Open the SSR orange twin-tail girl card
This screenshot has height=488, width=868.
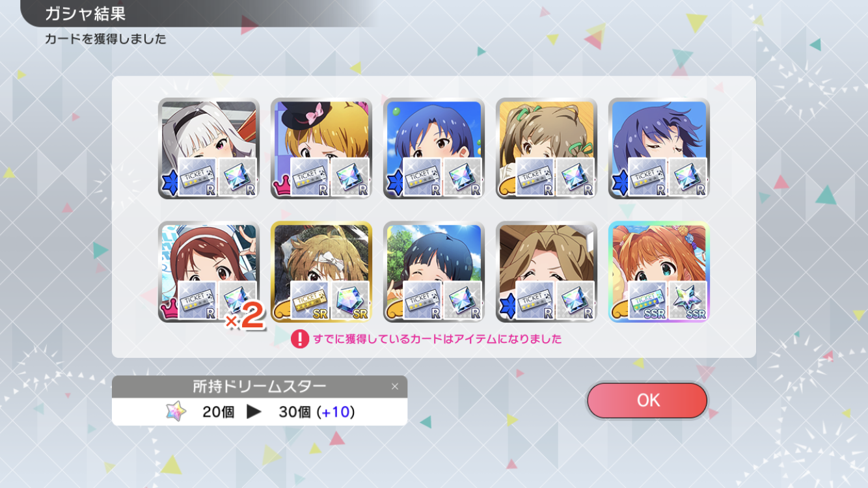coord(659,271)
